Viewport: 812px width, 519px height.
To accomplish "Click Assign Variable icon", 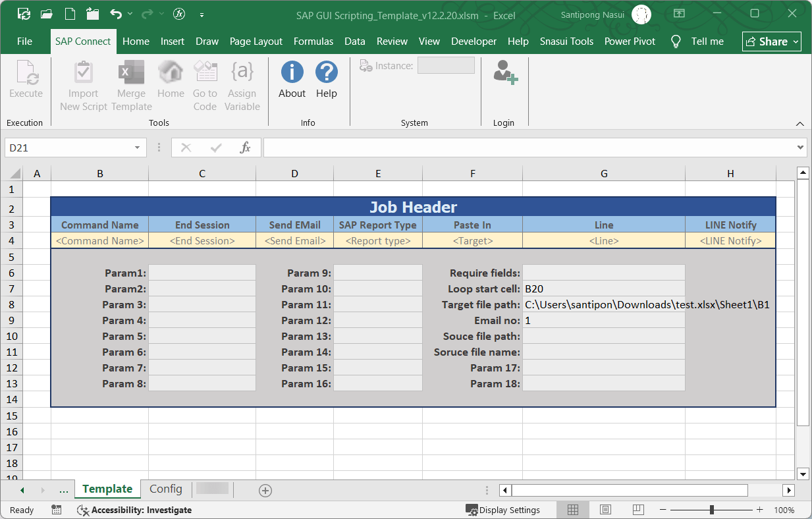I will [242, 72].
